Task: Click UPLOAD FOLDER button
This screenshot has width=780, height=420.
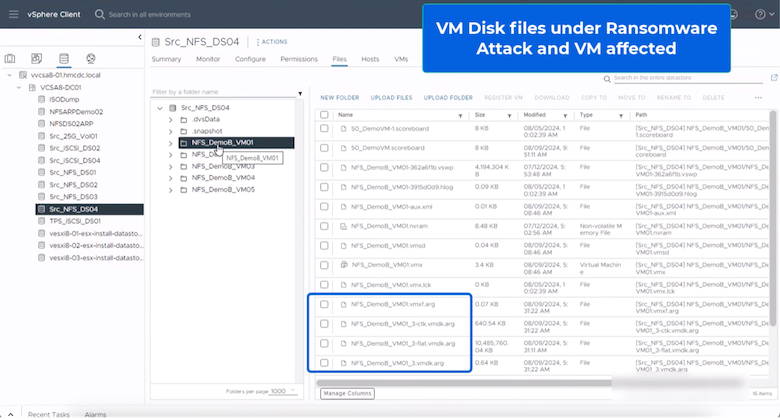Action: click(448, 98)
